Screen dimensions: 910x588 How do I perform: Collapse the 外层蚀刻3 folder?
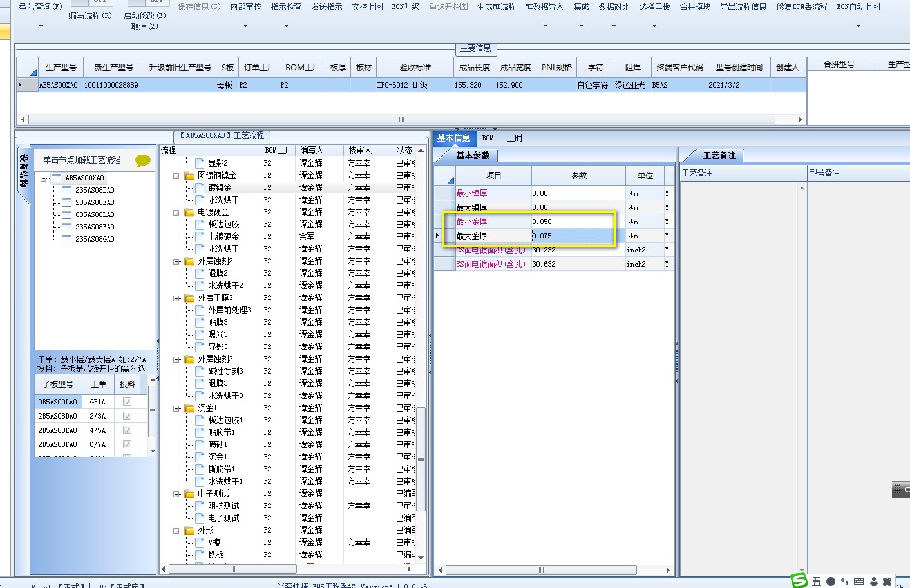(176, 359)
